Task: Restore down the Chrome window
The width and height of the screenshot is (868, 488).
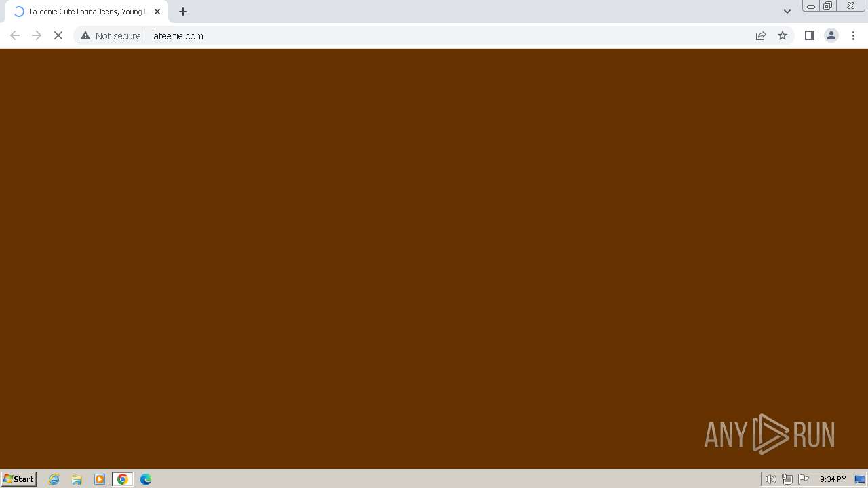Action: [x=828, y=6]
